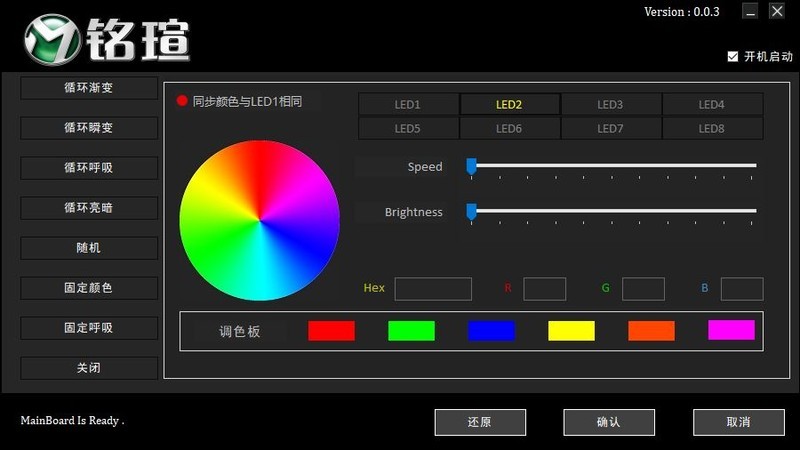Screen dimensions: 800x450
Task: Select the 关闭 off mode
Action: (89, 368)
